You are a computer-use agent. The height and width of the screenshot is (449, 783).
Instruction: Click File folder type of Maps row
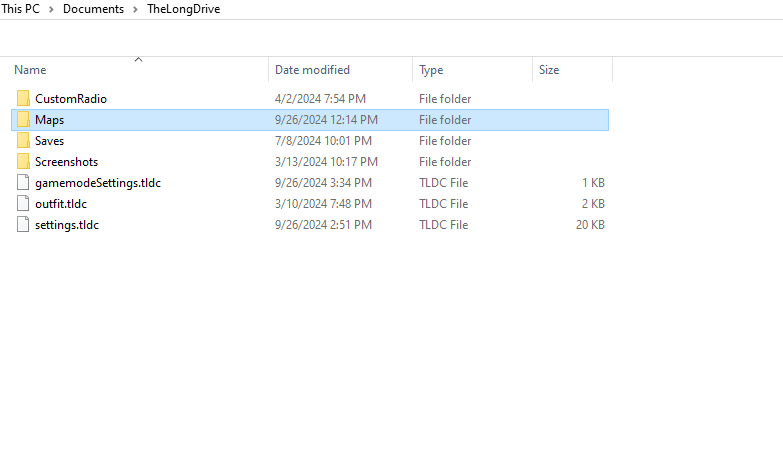[x=445, y=120]
